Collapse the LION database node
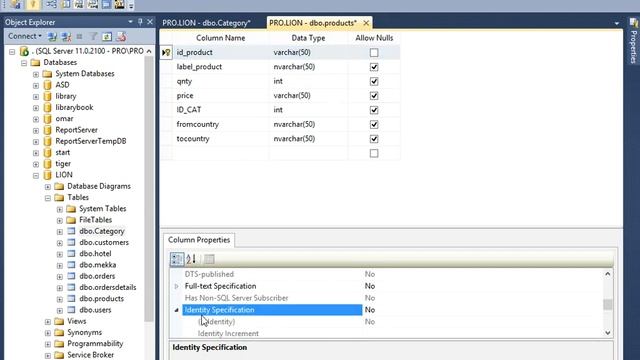The image size is (640, 360). tap(36, 176)
